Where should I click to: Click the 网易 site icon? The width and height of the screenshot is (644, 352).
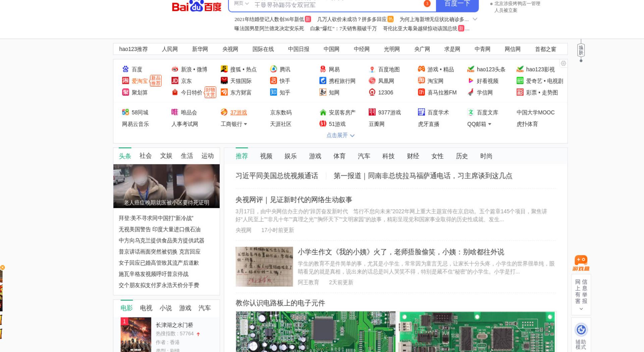point(323,69)
